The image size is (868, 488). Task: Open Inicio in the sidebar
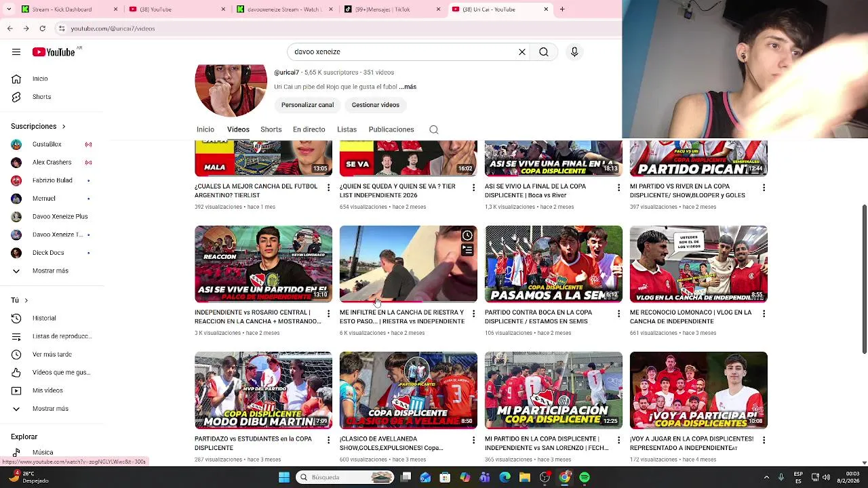click(x=41, y=79)
